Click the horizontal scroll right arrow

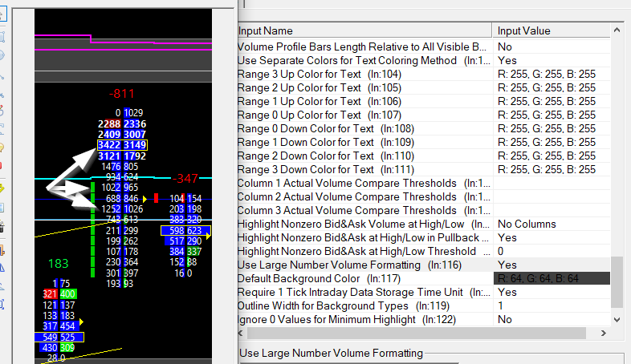point(603,333)
